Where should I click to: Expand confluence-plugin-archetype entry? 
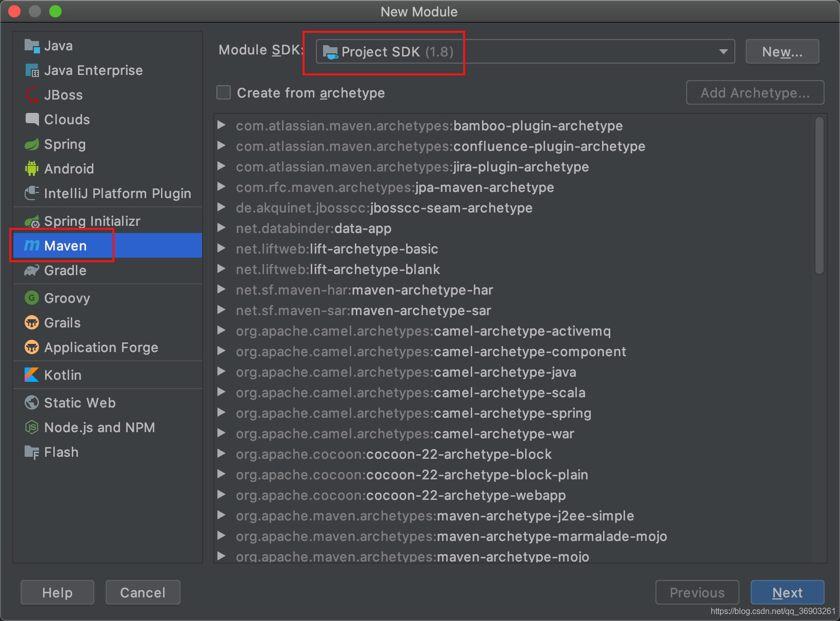point(222,146)
